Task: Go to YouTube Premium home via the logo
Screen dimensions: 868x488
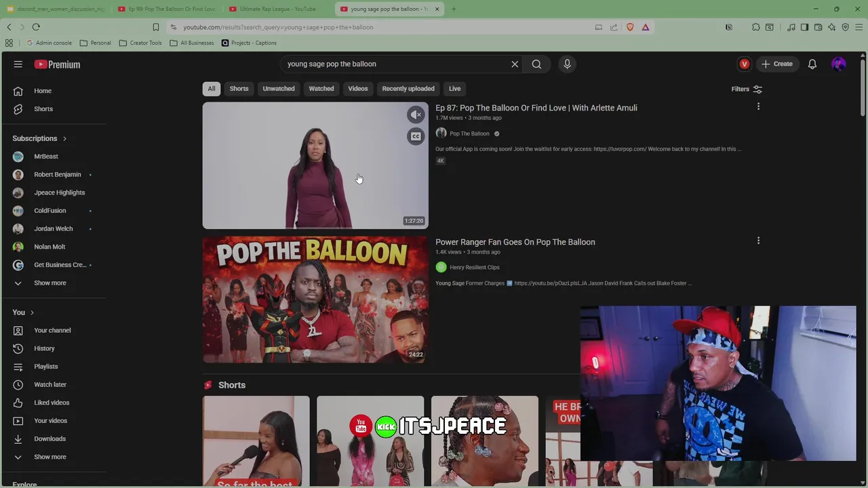Action: (57, 64)
